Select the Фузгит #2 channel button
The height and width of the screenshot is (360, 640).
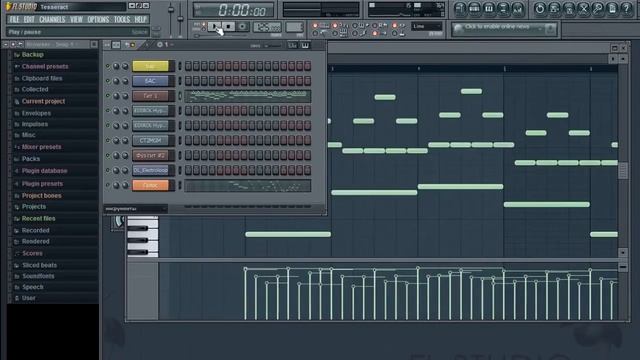(x=150, y=155)
